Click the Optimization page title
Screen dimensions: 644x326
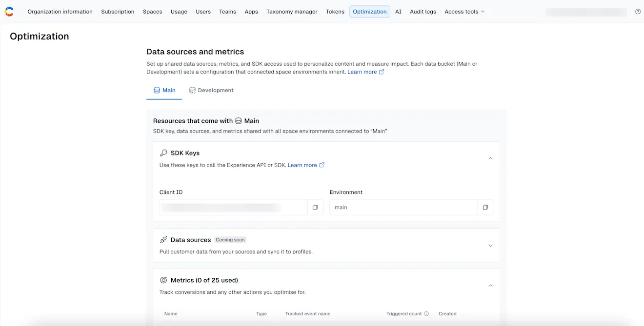[40, 36]
